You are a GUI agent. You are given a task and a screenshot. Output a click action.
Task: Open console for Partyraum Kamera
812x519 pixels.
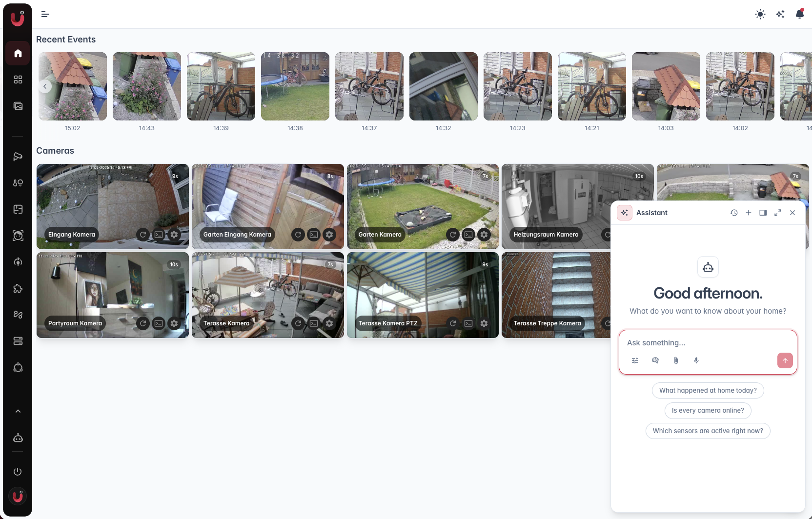tap(159, 323)
